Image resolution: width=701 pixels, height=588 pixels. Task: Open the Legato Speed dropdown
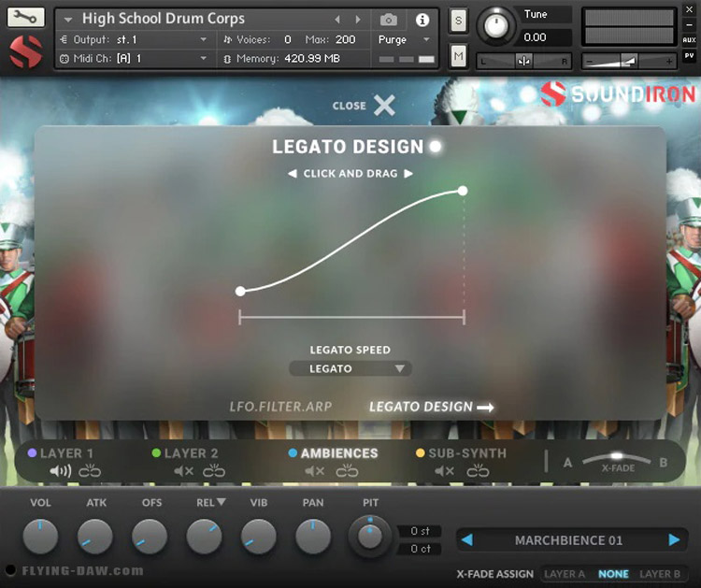[350, 368]
